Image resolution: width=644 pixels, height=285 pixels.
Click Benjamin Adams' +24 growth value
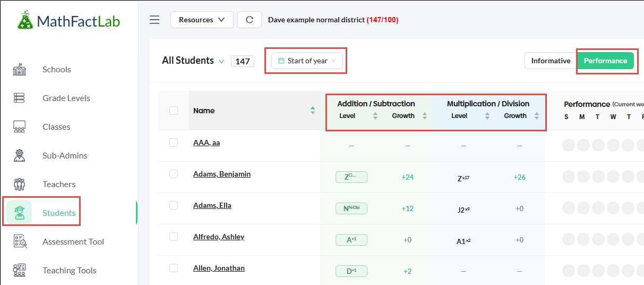(x=408, y=177)
